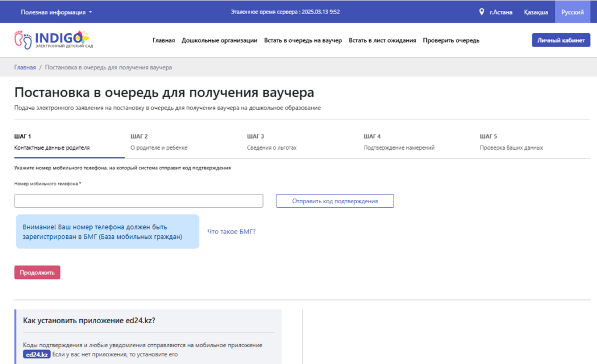Open Проверить очередь menu item
597x364 pixels.
pos(451,40)
